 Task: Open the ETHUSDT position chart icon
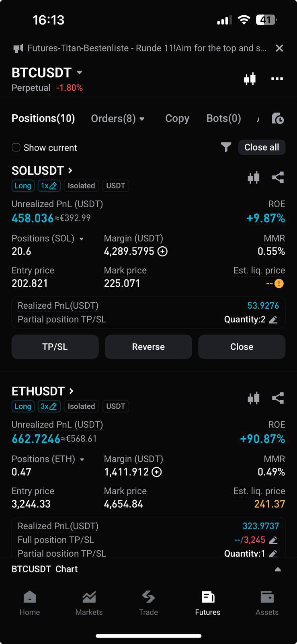(x=254, y=398)
